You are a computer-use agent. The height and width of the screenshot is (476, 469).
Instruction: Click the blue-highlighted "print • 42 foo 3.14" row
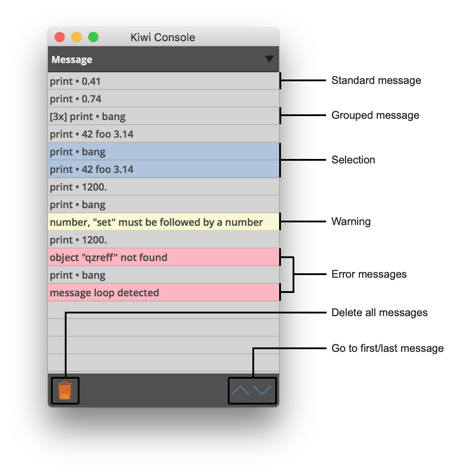tap(163, 169)
